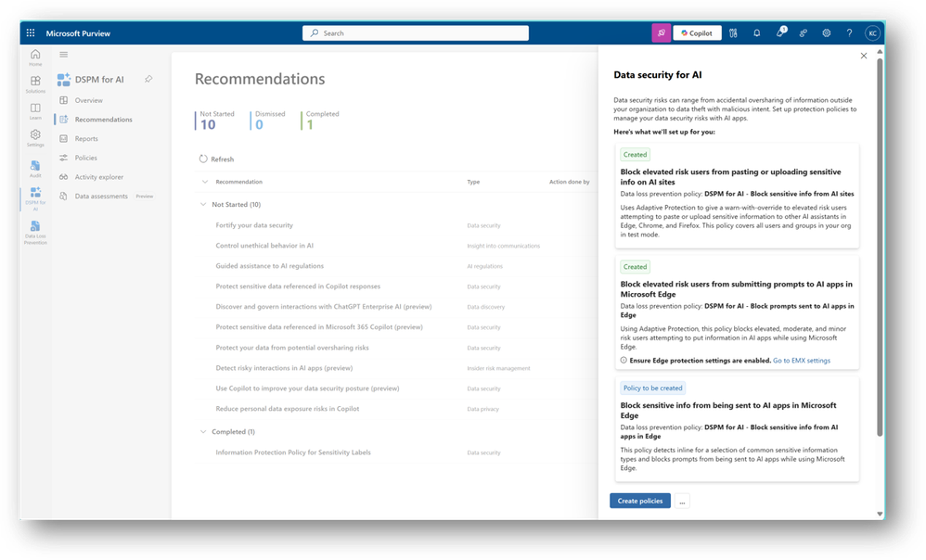Pin DSPM for AI to navigation
The width and height of the screenshot is (926, 560).
coord(148,79)
